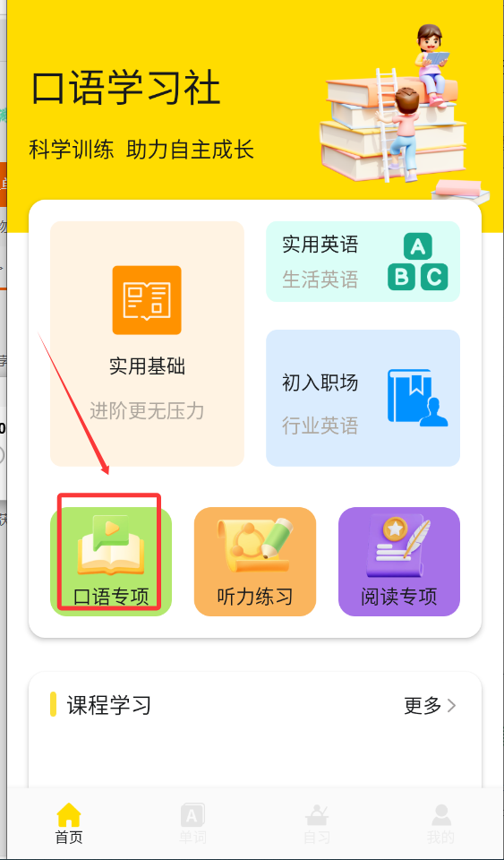Expand 课程学习 via the chevron arrow
Screen dimensions: 504x860
(x=451, y=705)
